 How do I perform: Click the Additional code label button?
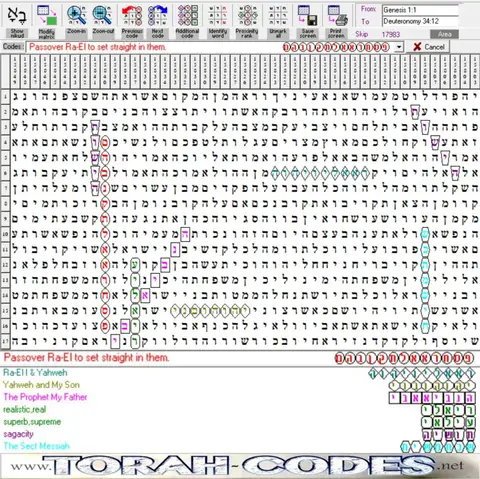(187, 33)
